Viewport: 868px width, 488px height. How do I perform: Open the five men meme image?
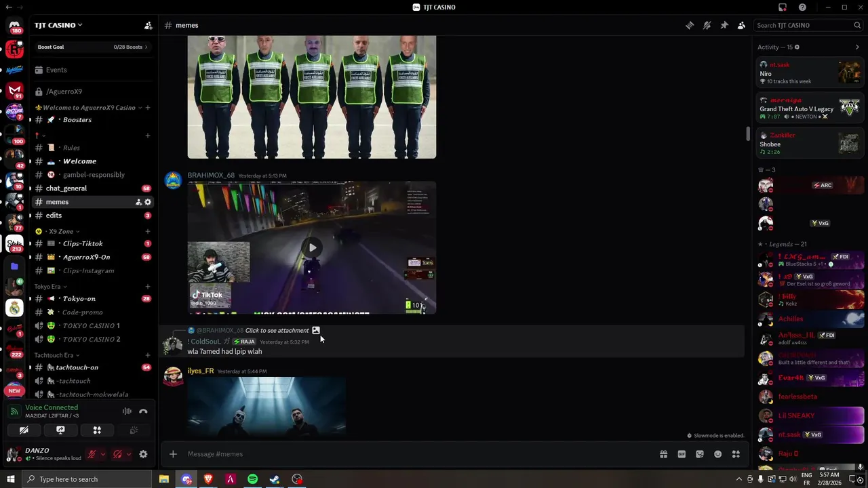click(x=312, y=97)
